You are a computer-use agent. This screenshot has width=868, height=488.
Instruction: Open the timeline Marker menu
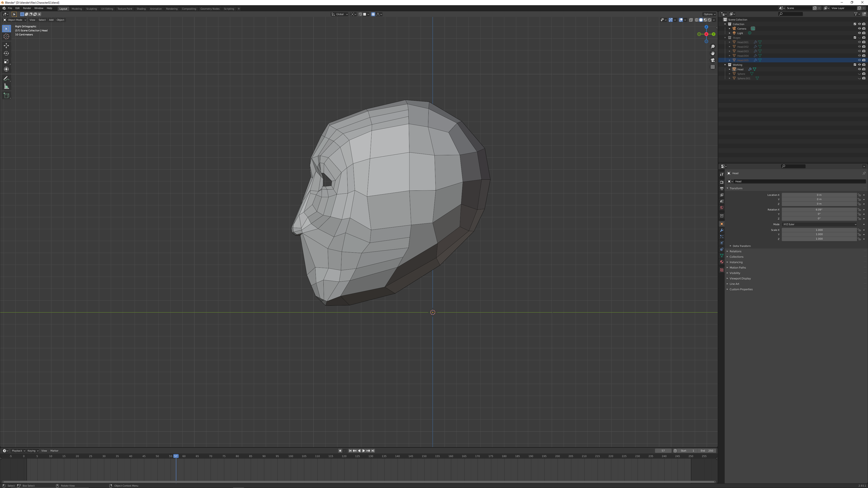(54, 451)
